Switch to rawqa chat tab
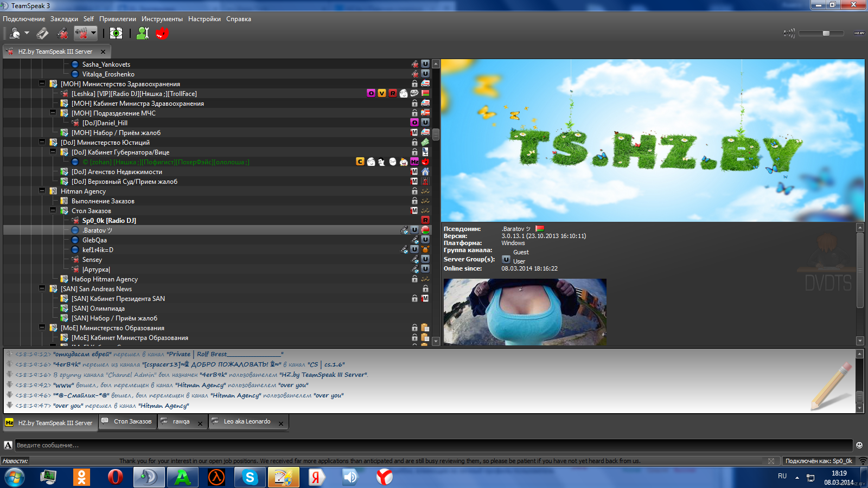 coord(181,421)
